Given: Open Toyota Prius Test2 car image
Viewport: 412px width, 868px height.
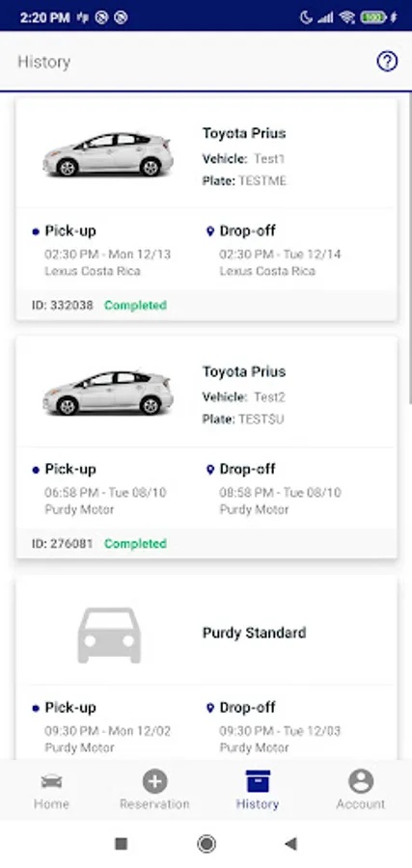Looking at the screenshot, I should (x=108, y=393).
